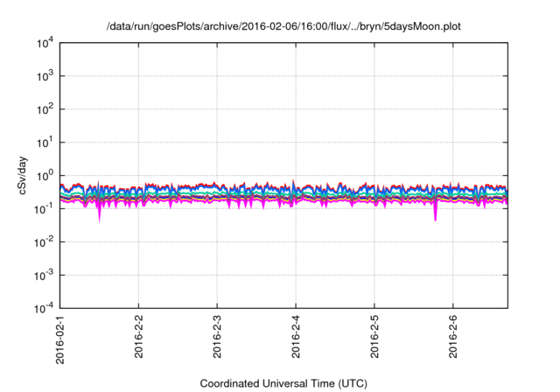
Task: Click the 2016-2-3 x-axis date label
Action: (x=217, y=336)
